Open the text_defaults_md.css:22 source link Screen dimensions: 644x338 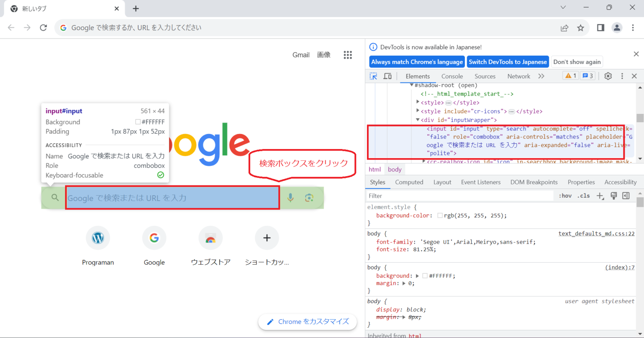click(596, 234)
